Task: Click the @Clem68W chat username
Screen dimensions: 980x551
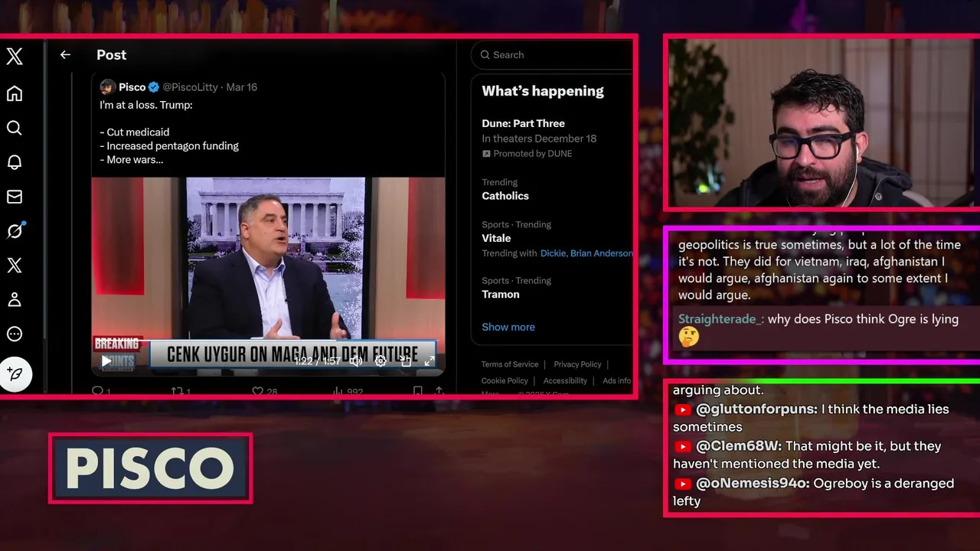Action: (x=738, y=446)
